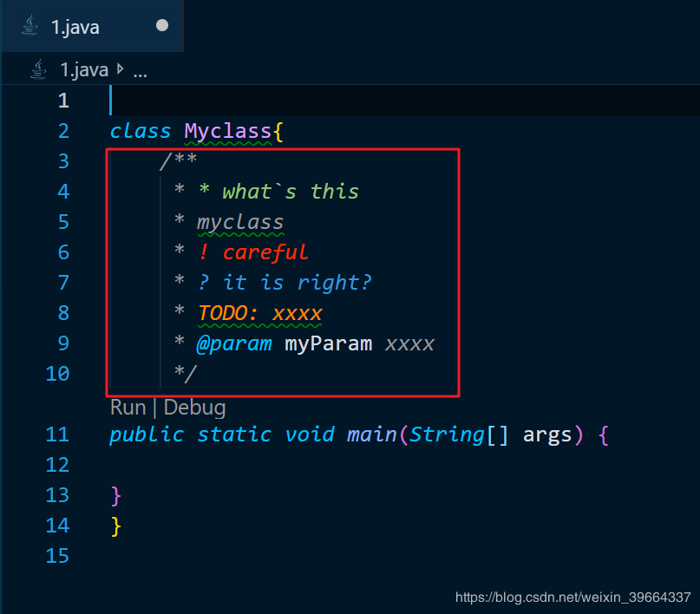This screenshot has width=700, height=614.
Task: Click the underlined myclass word in the comment
Action: 240,222
